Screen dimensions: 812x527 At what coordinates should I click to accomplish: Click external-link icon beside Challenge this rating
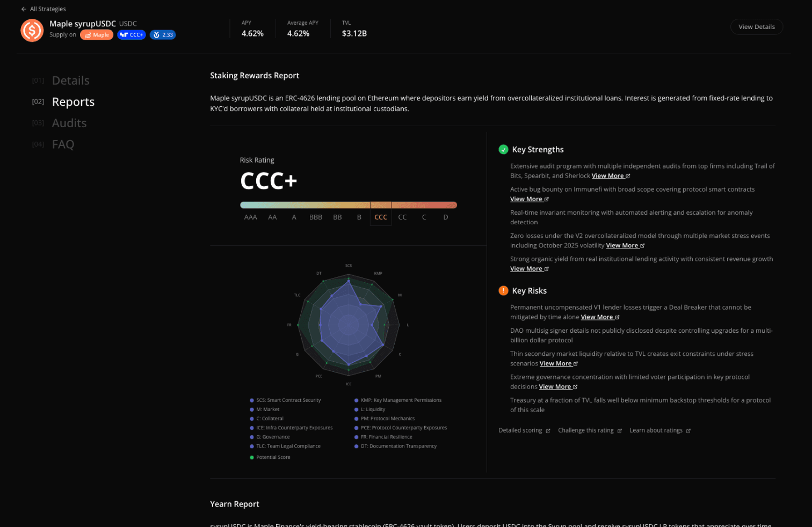click(619, 431)
